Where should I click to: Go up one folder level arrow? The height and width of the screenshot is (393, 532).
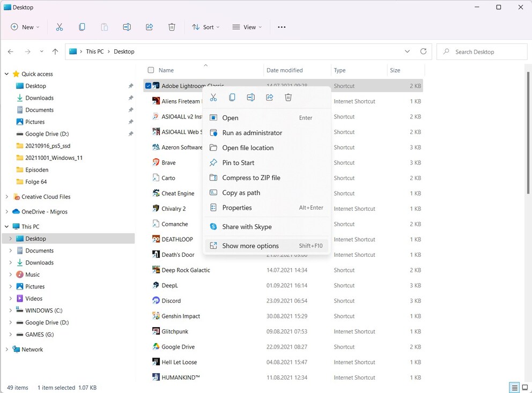click(55, 51)
